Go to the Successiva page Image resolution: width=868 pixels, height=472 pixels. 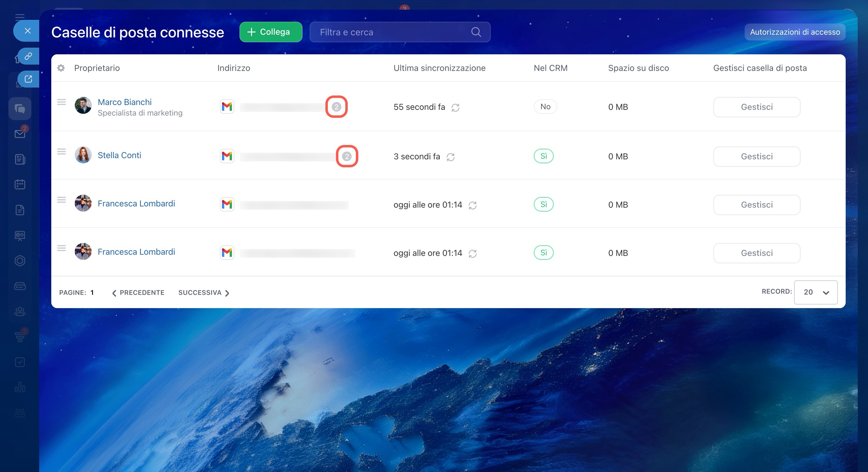point(204,293)
